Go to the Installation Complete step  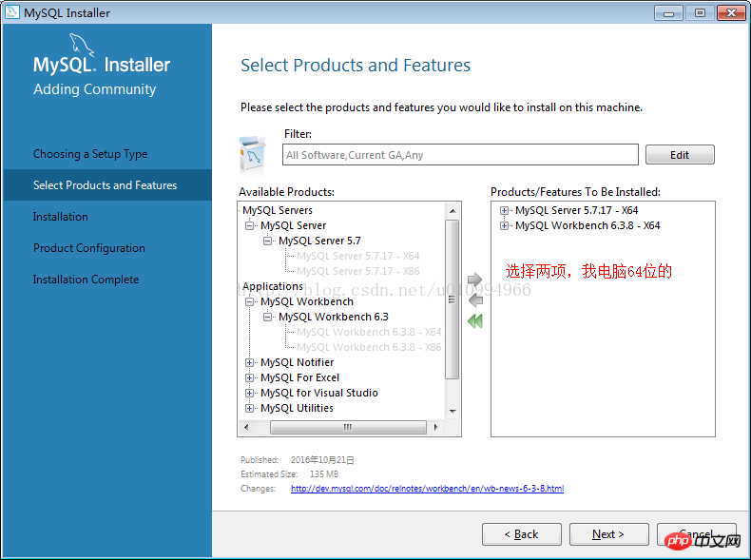pos(86,280)
